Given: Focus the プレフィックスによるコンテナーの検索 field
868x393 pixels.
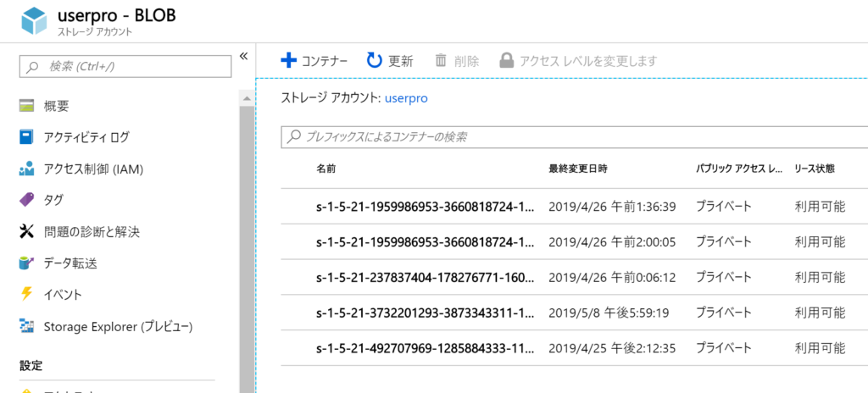Looking at the screenshot, I should click(x=574, y=136).
